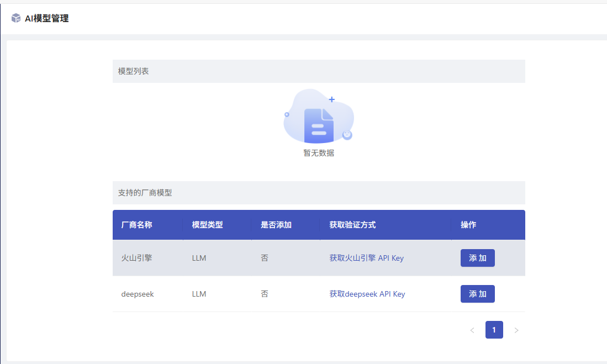
Task: Click LLM type in deepseek row
Action: (x=199, y=294)
